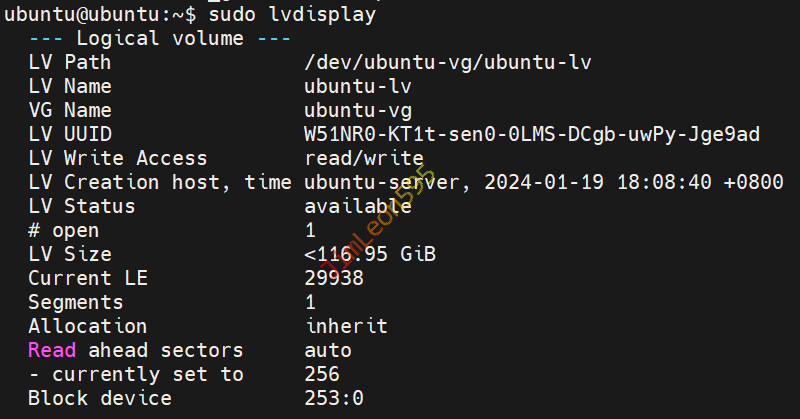Click the LV Path value /dev/ubuntu-vg/ubuntu-lv

tap(448, 63)
